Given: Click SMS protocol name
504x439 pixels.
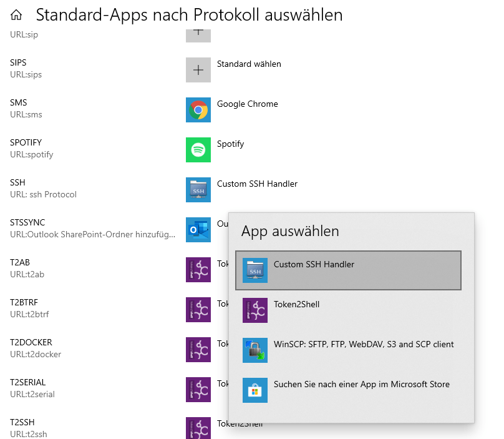Looking at the screenshot, I should click(x=18, y=102).
